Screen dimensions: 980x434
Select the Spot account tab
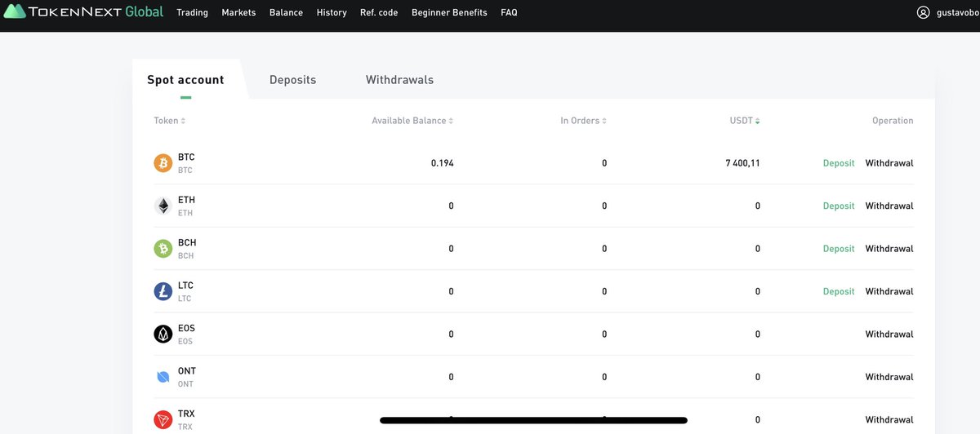click(185, 80)
